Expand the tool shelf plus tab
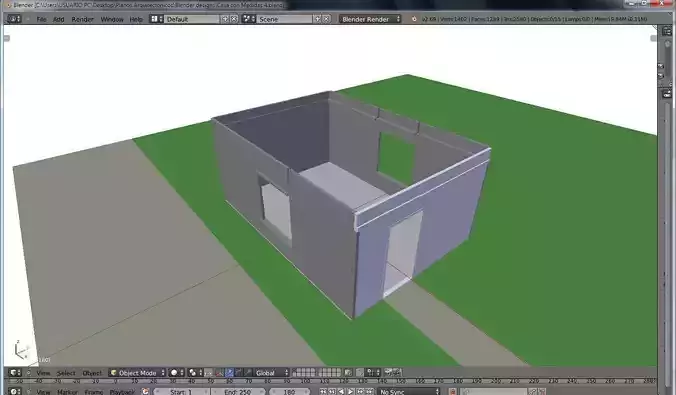Image resolution: width=676 pixels, height=395 pixels. pos(6,38)
